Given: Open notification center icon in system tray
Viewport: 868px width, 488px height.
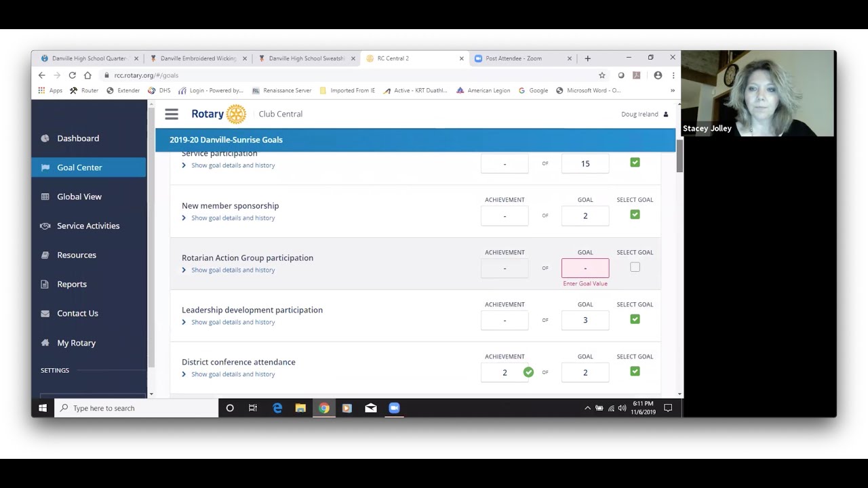Looking at the screenshot, I should [x=668, y=408].
